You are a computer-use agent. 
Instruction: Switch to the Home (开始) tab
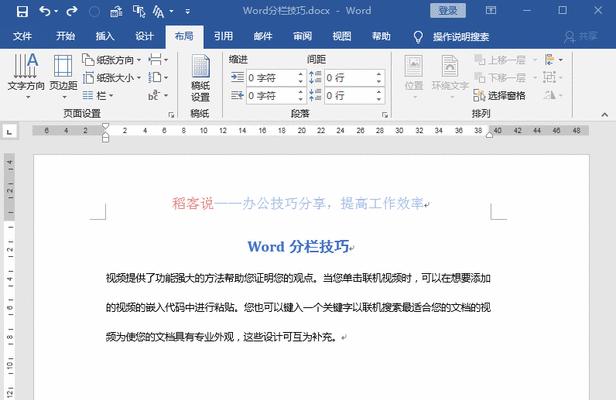(x=65, y=37)
